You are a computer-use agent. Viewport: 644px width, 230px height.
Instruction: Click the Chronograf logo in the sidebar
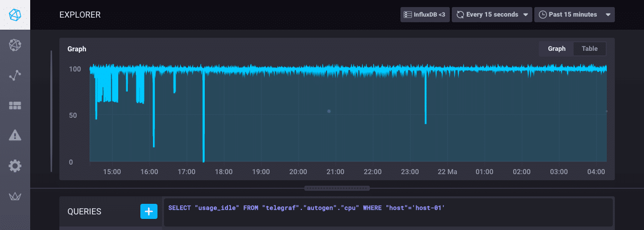click(15, 15)
